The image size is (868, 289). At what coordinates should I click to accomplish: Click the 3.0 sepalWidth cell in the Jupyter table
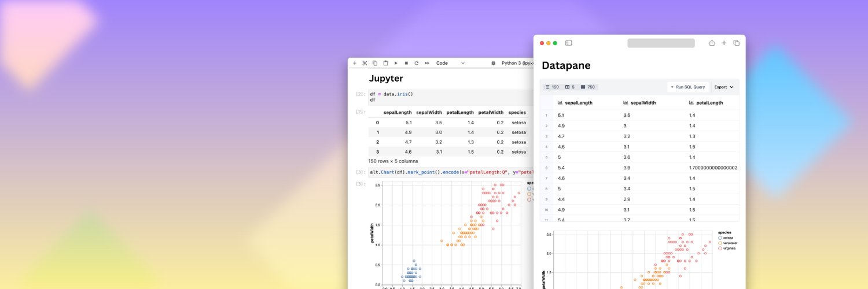[x=439, y=132]
